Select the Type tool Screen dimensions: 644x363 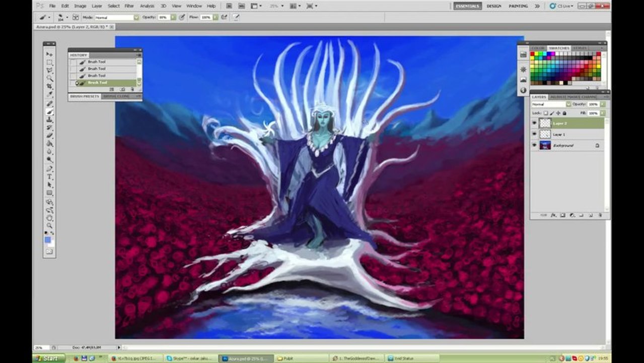click(x=49, y=177)
